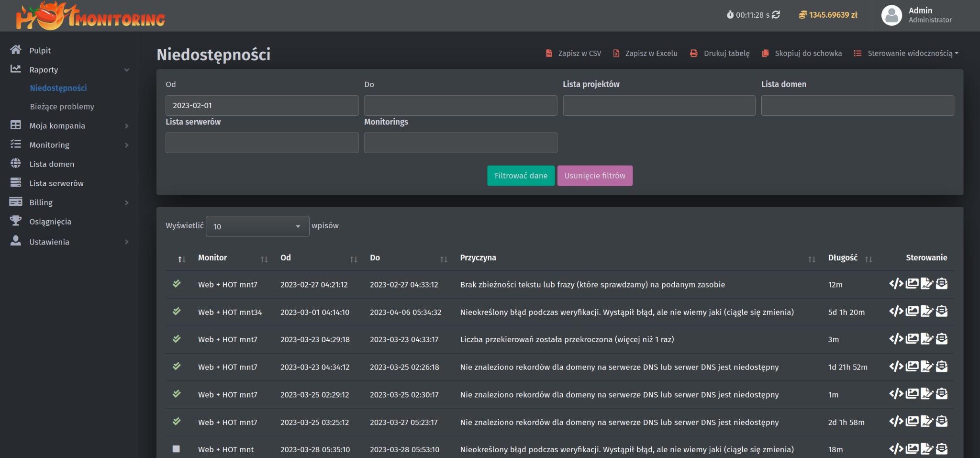
Task: Click the HOT Monitoring logo
Action: pos(90,16)
